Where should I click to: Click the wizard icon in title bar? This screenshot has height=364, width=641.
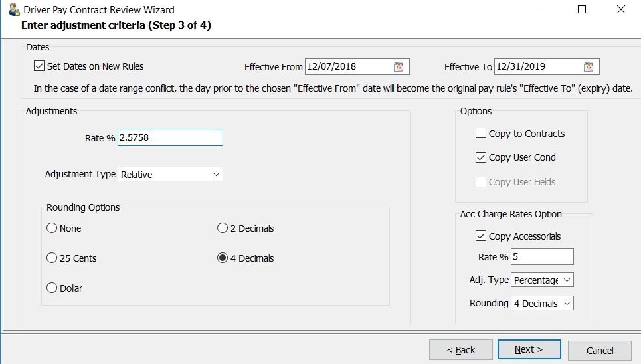[x=13, y=10]
